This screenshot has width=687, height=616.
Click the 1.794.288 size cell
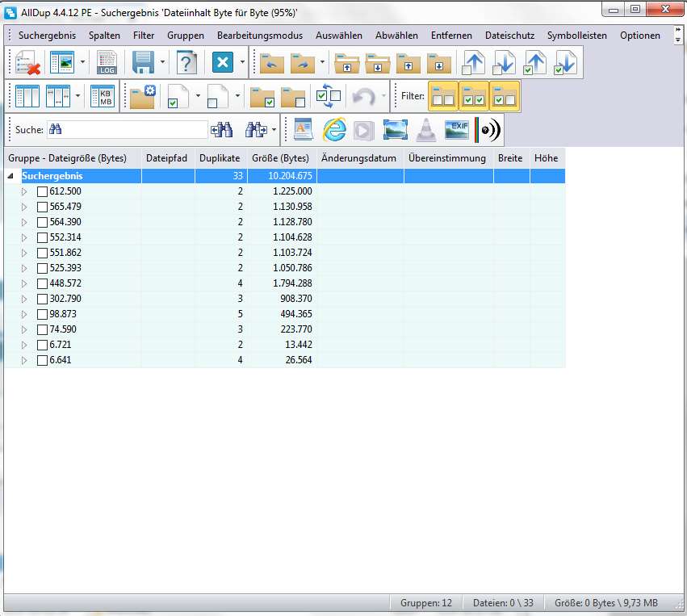pyautogui.click(x=283, y=283)
